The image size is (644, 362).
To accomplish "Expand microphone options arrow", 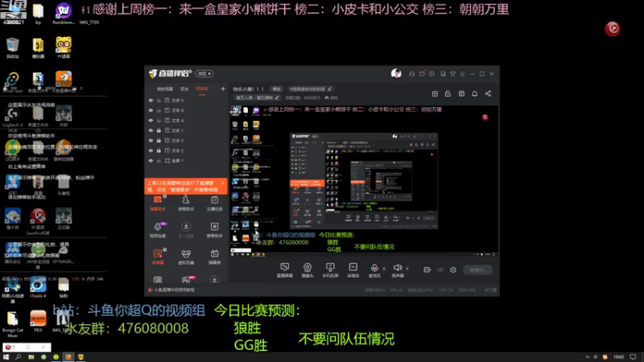I will 384,269.
